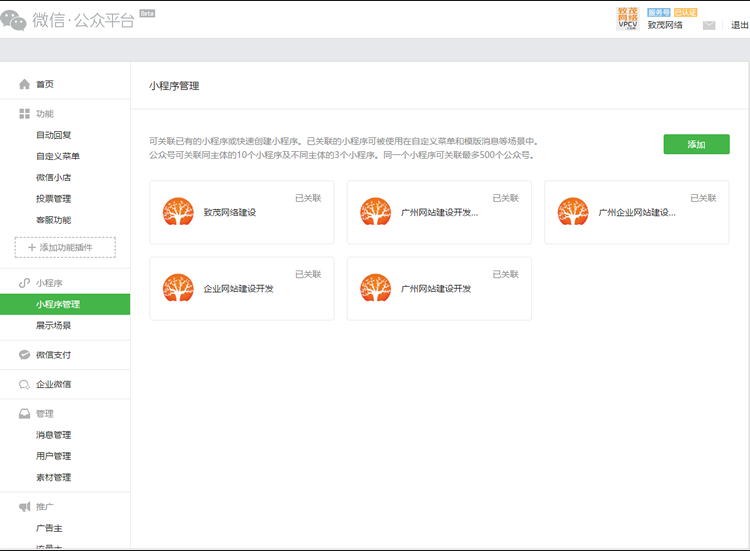Click the home icon beside 首页

25,84
